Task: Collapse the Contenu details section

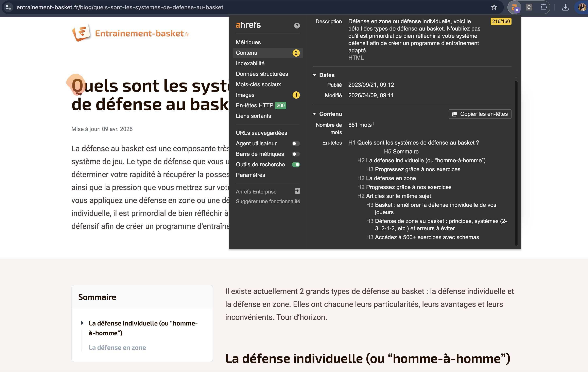Action: pos(315,114)
